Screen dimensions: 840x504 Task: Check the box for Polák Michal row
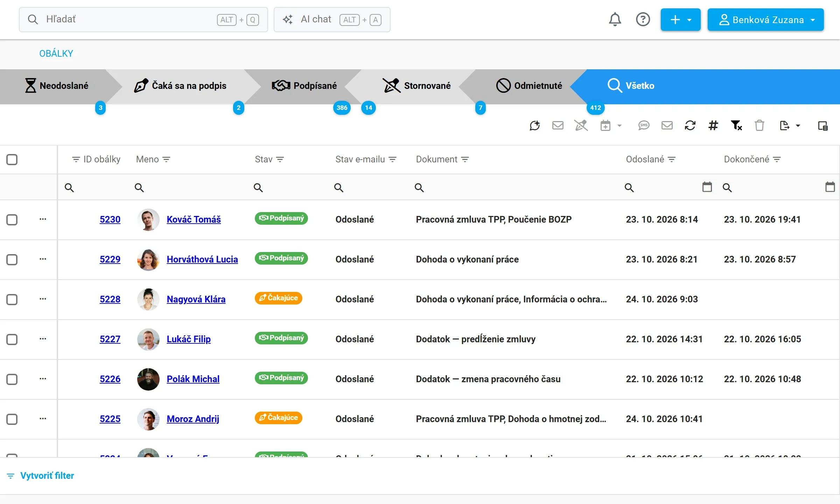pyautogui.click(x=12, y=379)
